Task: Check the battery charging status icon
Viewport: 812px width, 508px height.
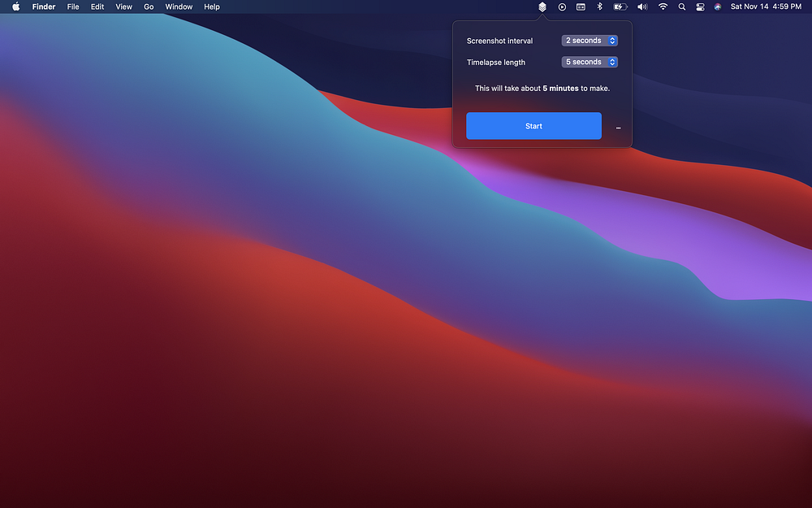Action: point(620,7)
